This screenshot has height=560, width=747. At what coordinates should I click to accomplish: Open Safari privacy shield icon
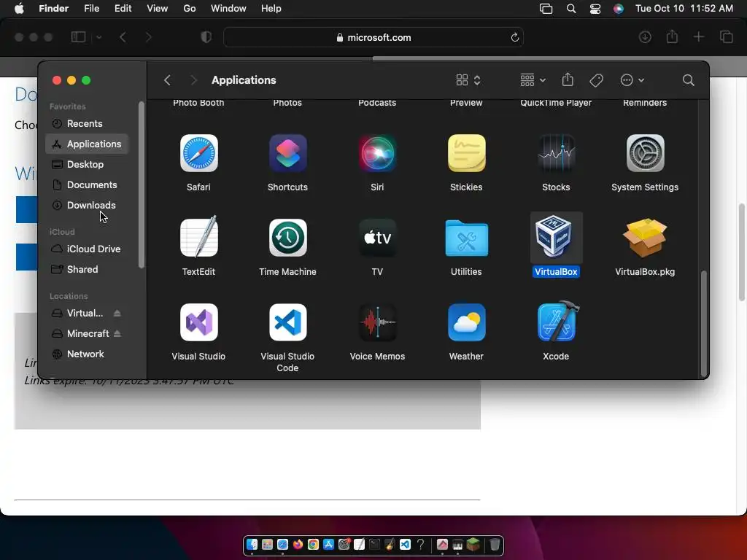click(x=206, y=37)
